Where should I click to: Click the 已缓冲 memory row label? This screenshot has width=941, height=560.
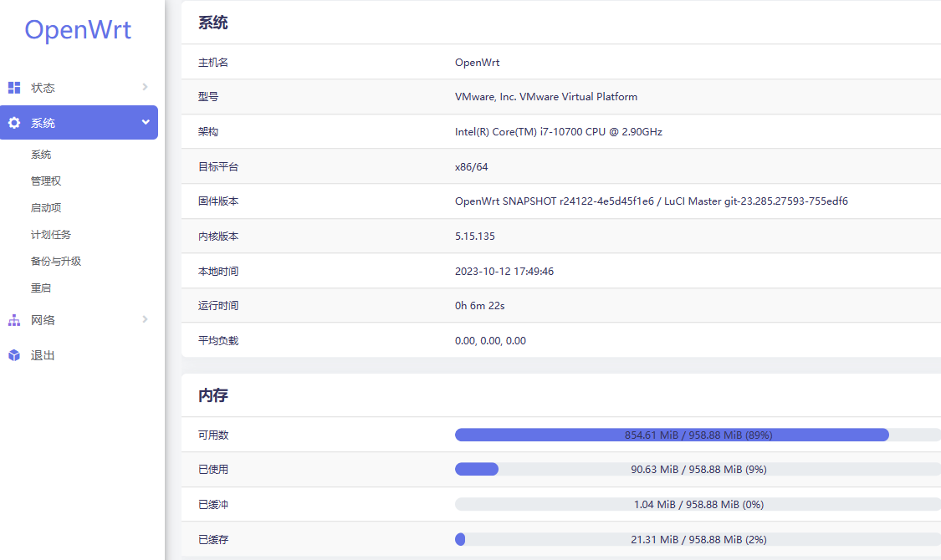coord(213,504)
